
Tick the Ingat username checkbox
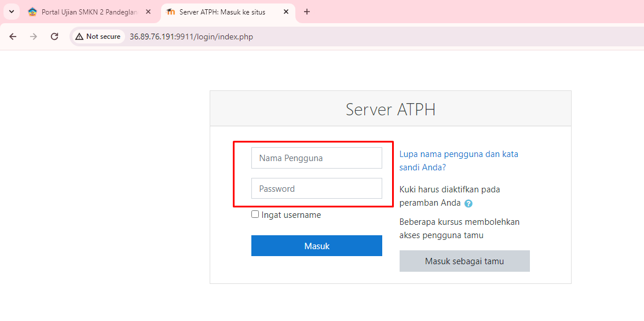255,214
